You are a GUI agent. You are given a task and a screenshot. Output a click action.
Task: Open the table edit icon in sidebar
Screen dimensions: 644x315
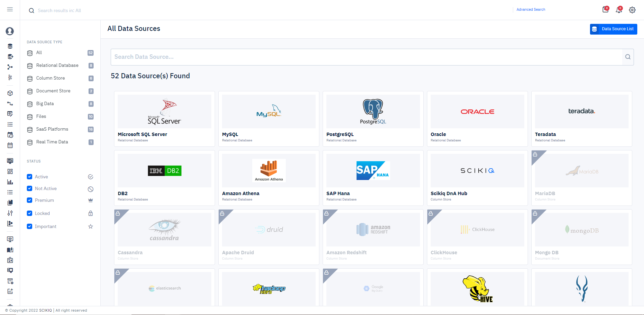point(10,114)
